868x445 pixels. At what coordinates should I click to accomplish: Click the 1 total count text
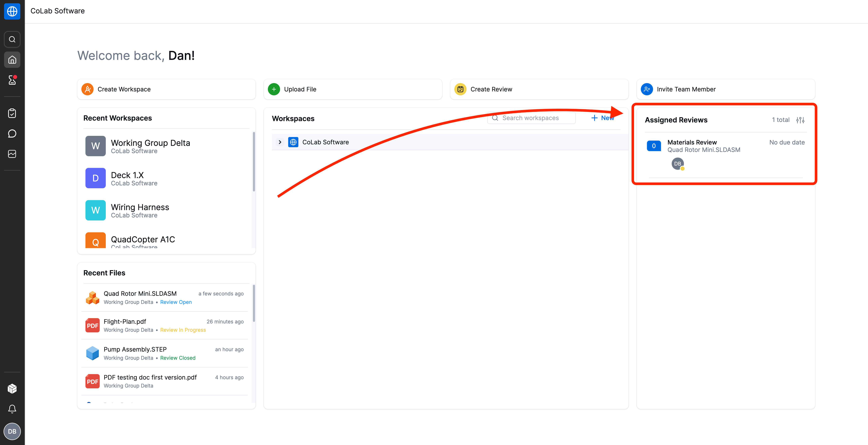(781, 120)
